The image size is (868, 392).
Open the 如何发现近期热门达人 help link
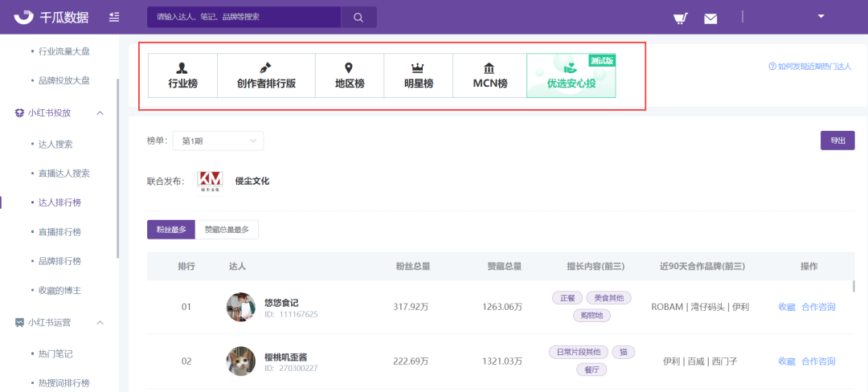pos(814,67)
